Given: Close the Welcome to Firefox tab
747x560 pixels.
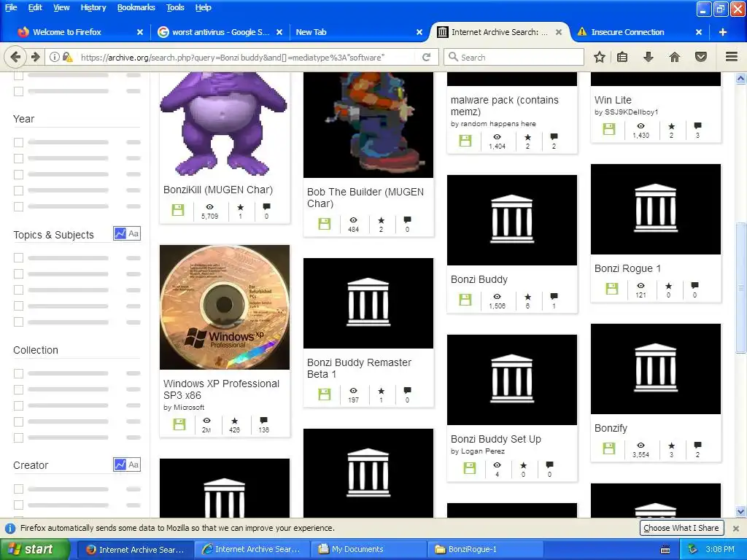Looking at the screenshot, I should pos(139,32).
